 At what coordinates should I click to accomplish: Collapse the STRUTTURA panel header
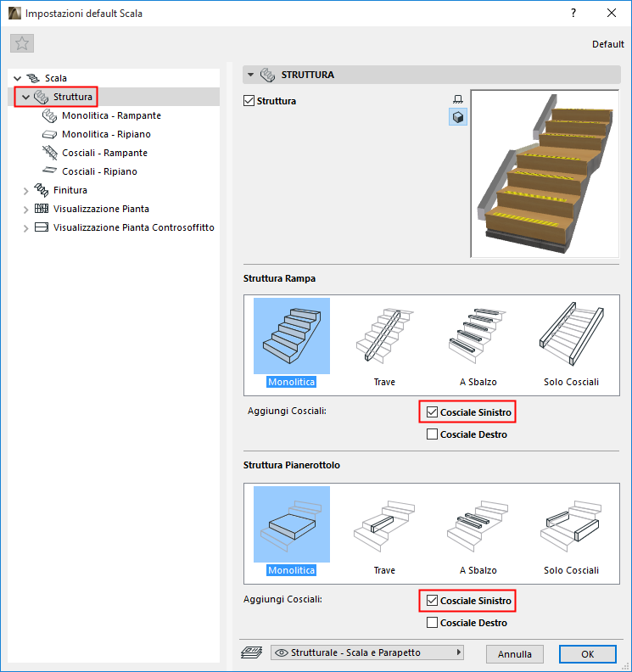250,75
